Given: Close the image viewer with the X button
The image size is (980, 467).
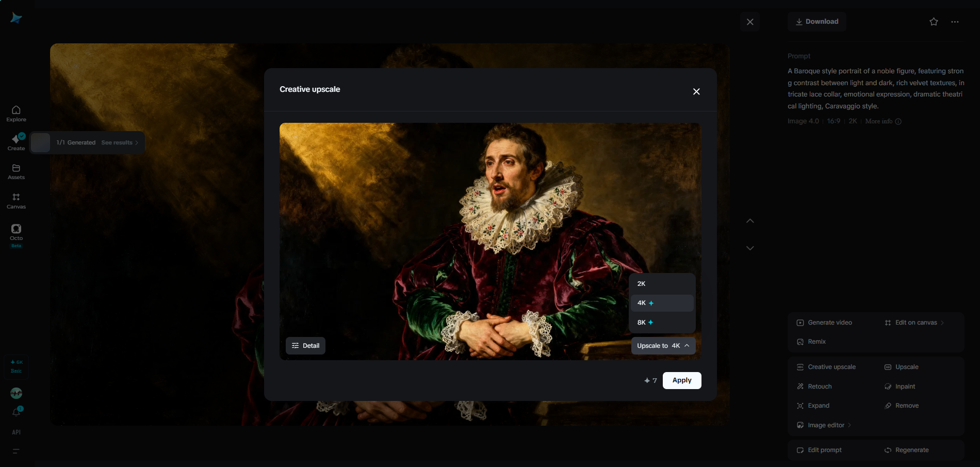Looking at the screenshot, I should pyautogui.click(x=750, y=22).
